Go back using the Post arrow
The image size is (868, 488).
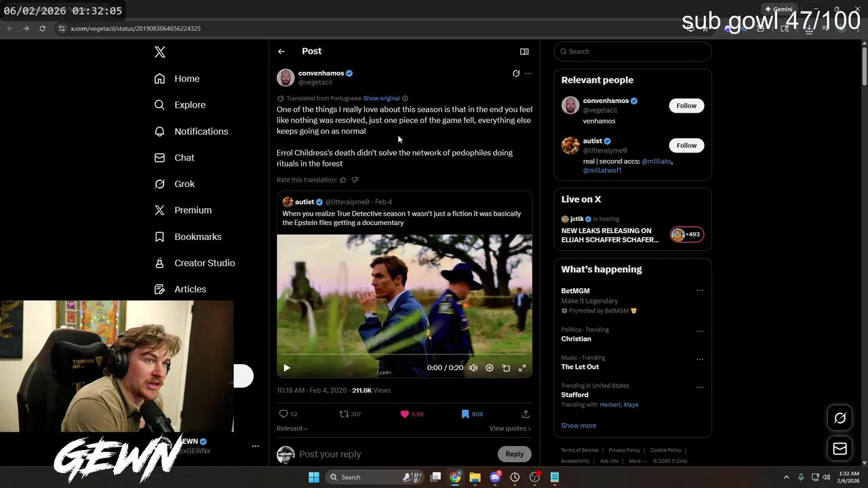[281, 52]
